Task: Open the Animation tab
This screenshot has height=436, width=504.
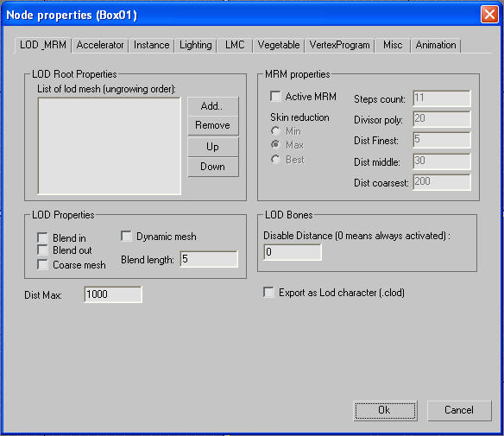Action: [436, 45]
